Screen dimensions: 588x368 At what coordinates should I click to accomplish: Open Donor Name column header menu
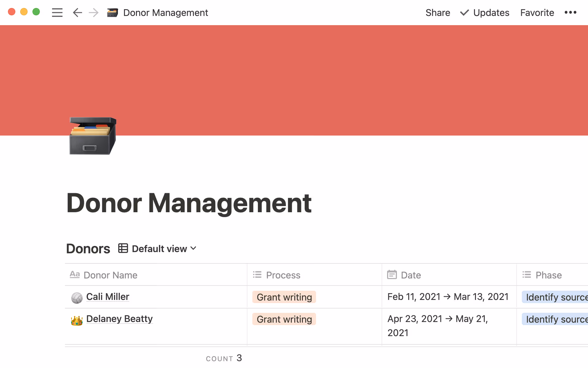click(110, 275)
